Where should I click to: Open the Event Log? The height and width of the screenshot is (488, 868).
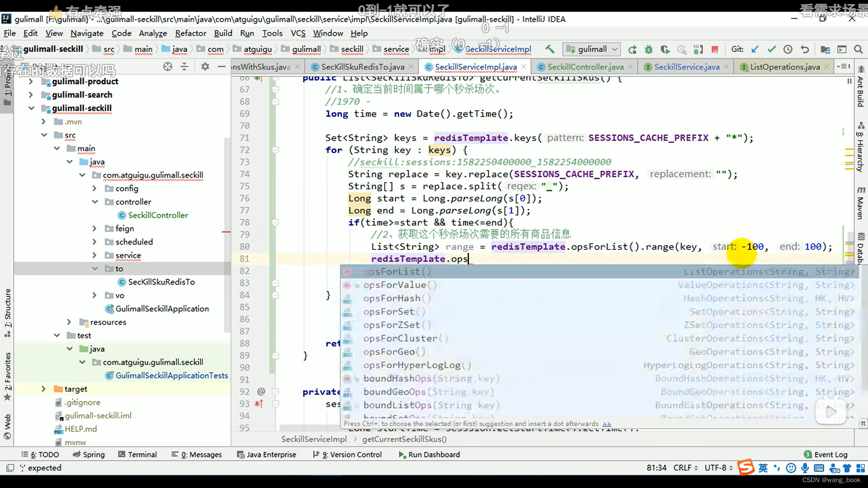click(x=826, y=455)
